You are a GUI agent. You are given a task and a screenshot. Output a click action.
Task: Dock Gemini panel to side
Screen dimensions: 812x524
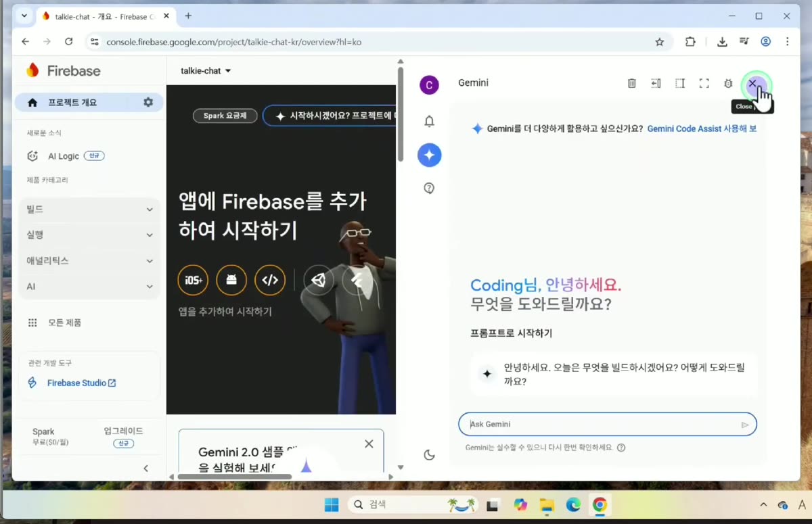click(x=656, y=83)
